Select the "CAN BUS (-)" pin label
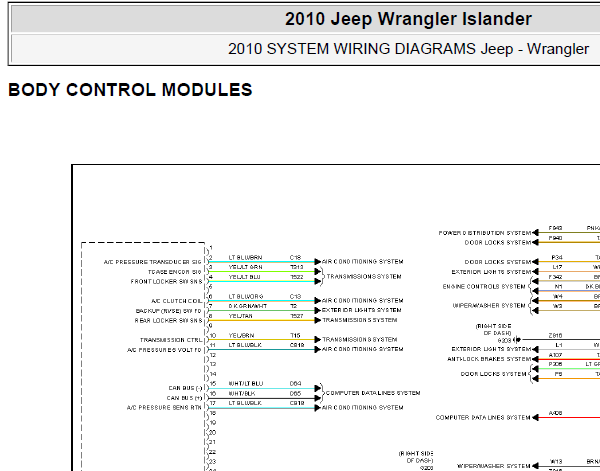The image size is (600, 471). (185, 388)
